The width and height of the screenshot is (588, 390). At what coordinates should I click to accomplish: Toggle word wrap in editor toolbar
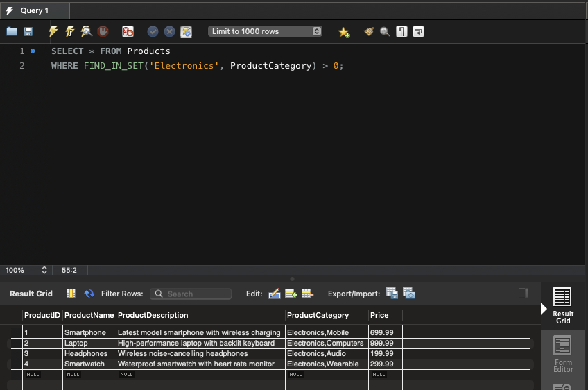(418, 31)
